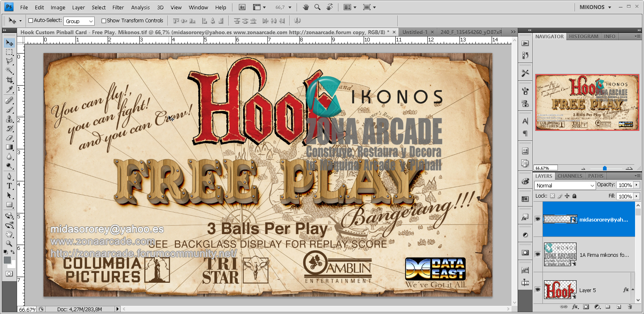Click the Navigator zoom percentage field
This screenshot has width=644, height=314.
pos(546,168)
